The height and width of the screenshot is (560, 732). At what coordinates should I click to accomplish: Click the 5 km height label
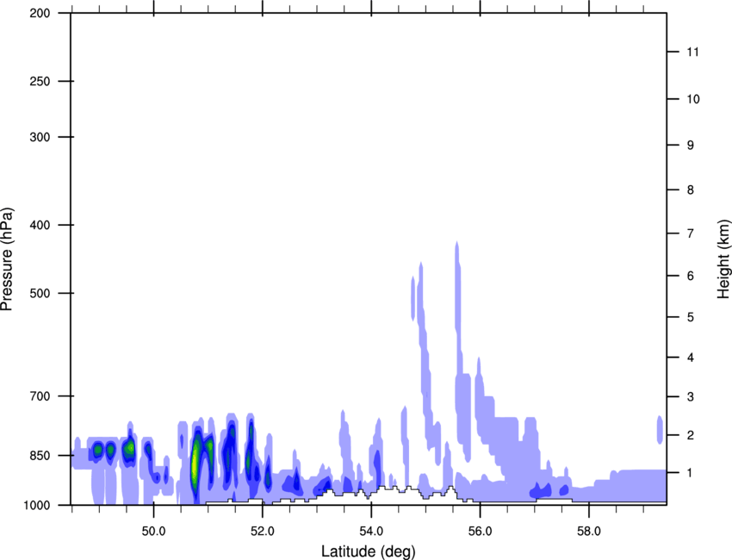point(691,317)
